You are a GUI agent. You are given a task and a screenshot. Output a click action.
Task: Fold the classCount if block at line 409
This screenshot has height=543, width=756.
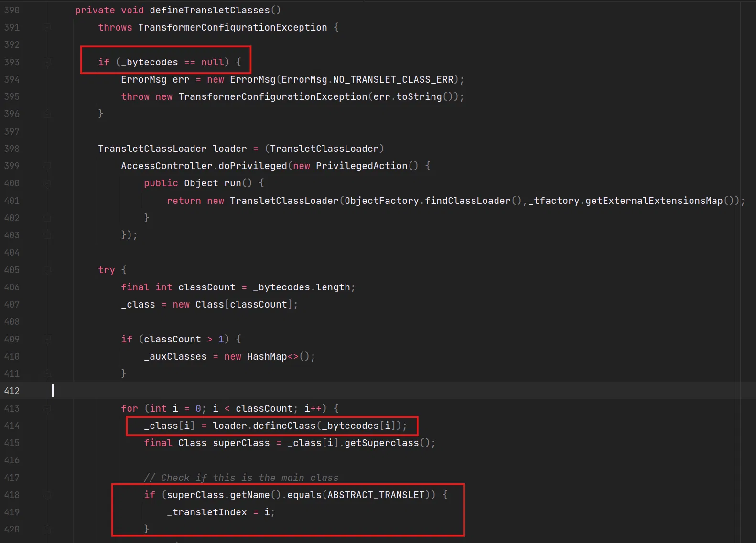pyautogui.click(x=47, y=339)
